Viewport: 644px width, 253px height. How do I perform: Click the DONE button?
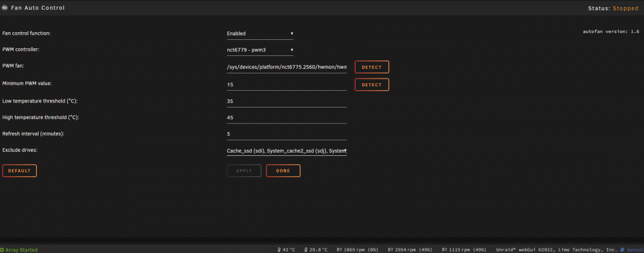point(283,171)
